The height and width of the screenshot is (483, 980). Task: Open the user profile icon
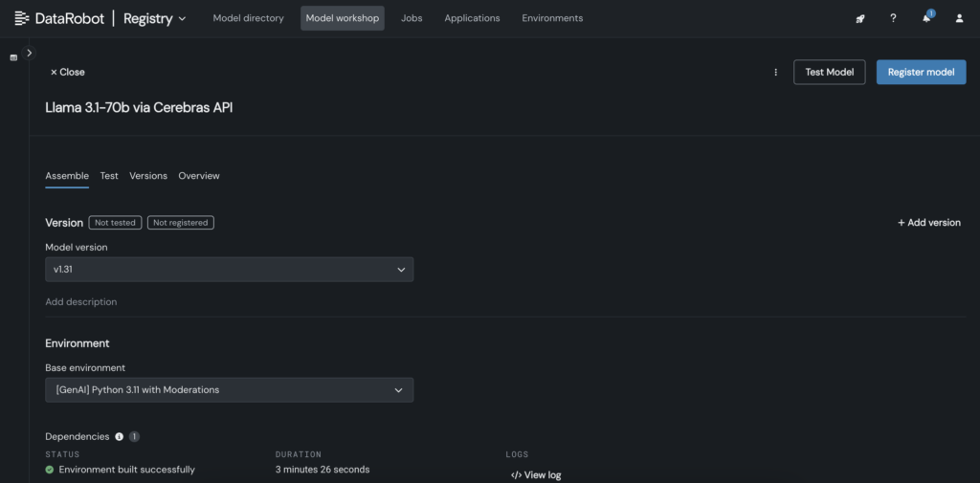(x=959, y=19)
